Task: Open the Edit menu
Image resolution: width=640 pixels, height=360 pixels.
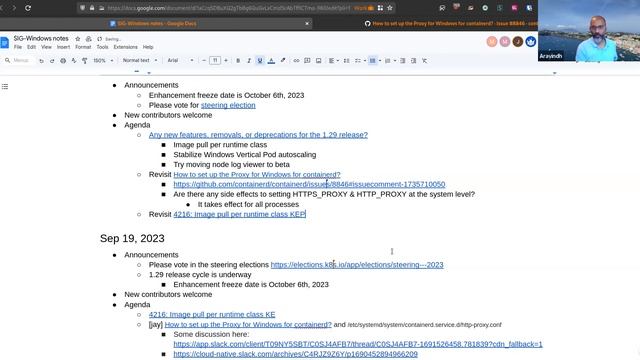Action: 31,47
